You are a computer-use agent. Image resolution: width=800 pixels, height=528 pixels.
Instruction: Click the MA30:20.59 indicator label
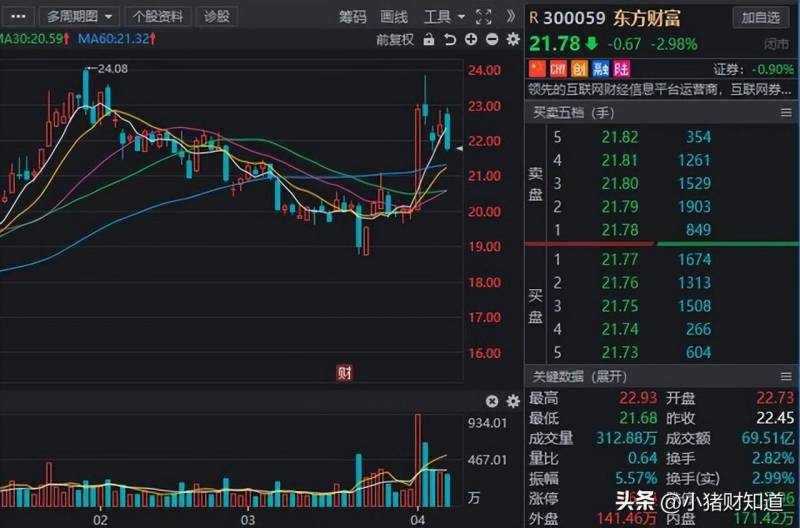pos(35,39)
